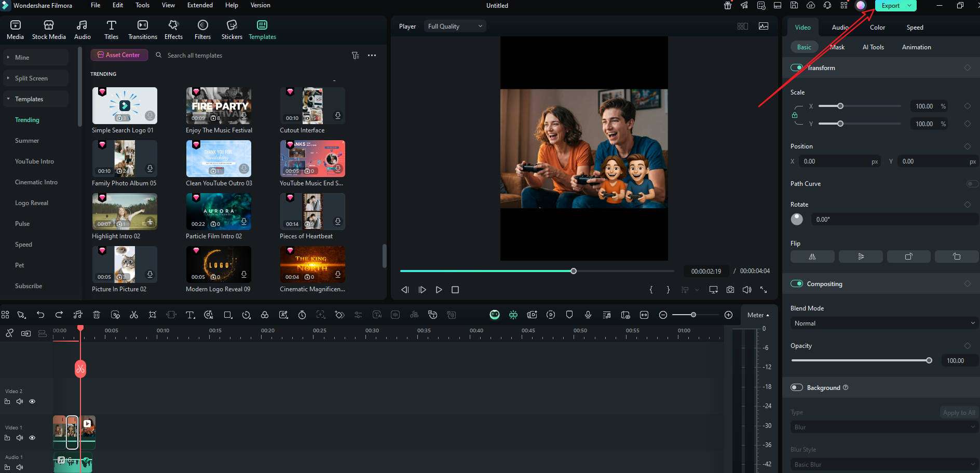
Task: Click the player volume speaker icon
Action: click(x=747, y=290)
